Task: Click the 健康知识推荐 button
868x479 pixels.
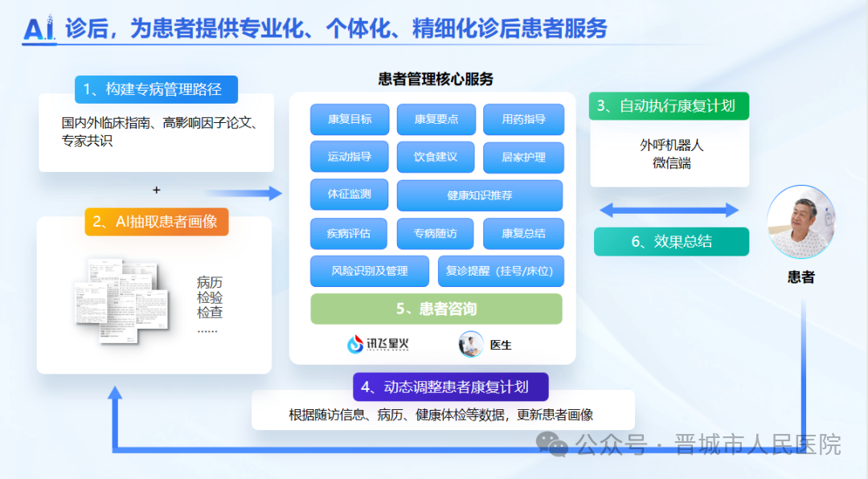Action: [480, 195]
